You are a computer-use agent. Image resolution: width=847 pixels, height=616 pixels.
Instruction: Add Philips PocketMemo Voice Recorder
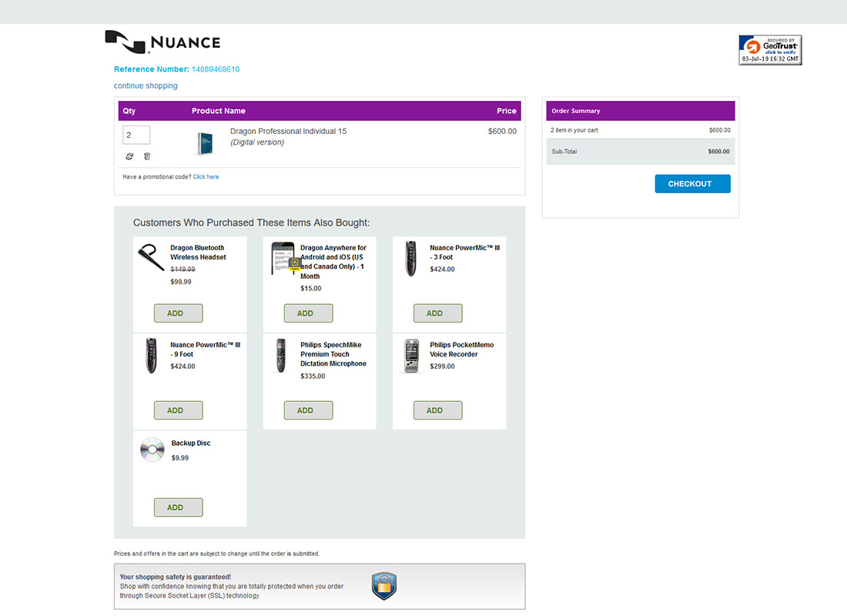pos(437,410)
